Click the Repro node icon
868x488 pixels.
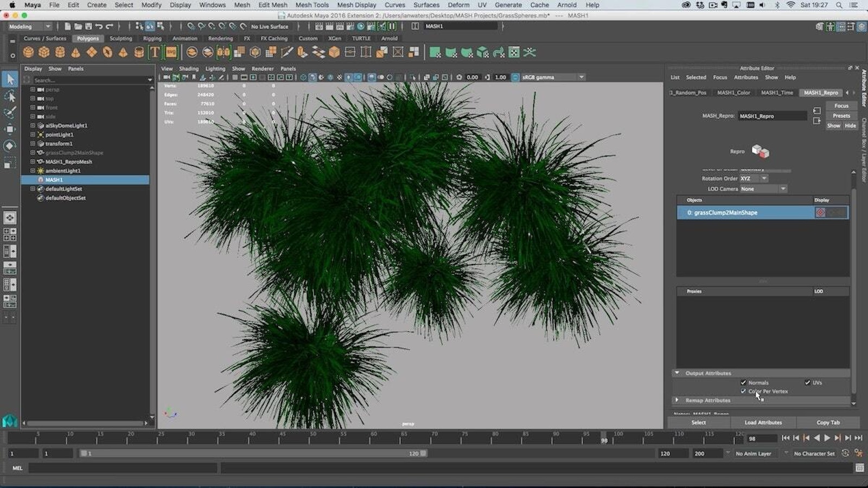pyautogui.click(x=760, y=151)
